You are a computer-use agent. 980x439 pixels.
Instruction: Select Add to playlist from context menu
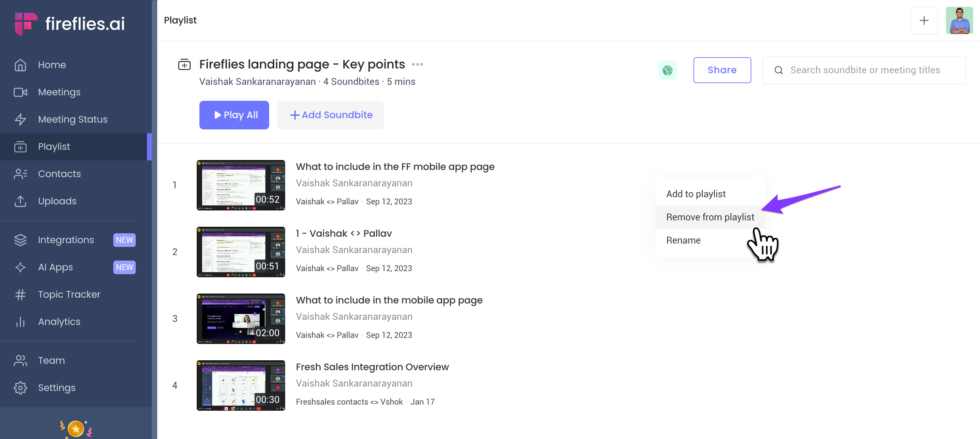(710, 194)
